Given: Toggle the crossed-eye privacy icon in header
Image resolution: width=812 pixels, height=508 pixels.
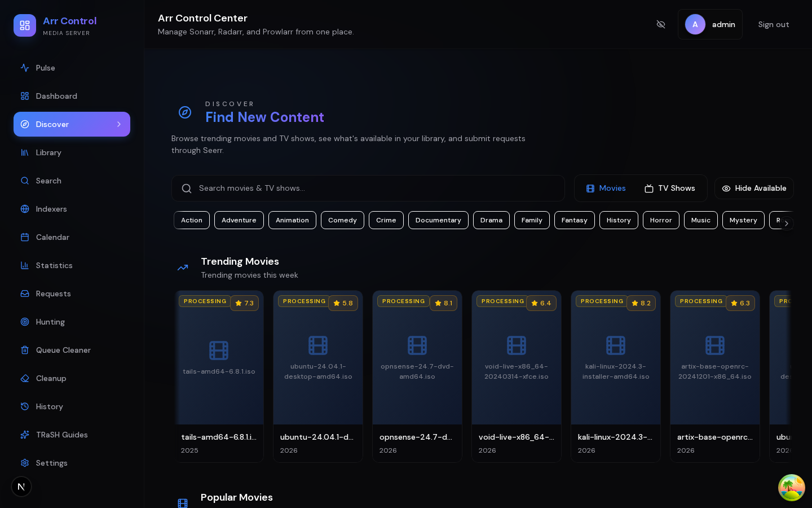Looking at the screenshot, I should (661, 24).
